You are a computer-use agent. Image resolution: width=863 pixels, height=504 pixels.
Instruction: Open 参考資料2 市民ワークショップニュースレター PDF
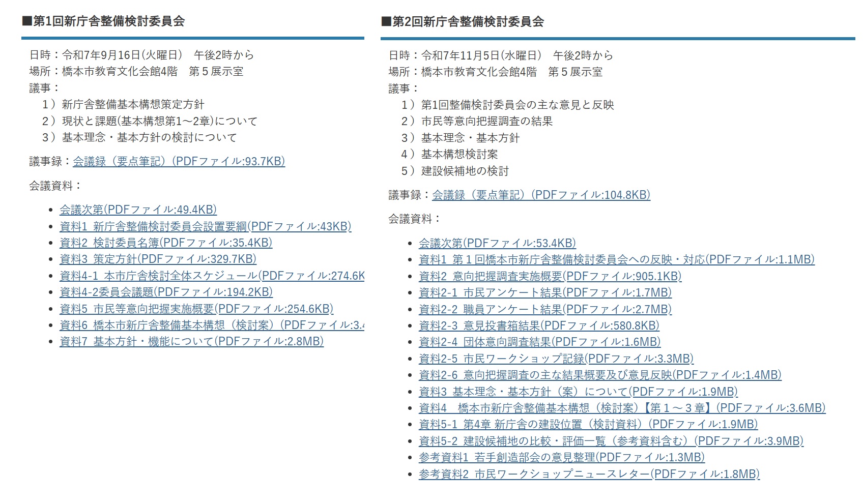[x=589, y=474]
